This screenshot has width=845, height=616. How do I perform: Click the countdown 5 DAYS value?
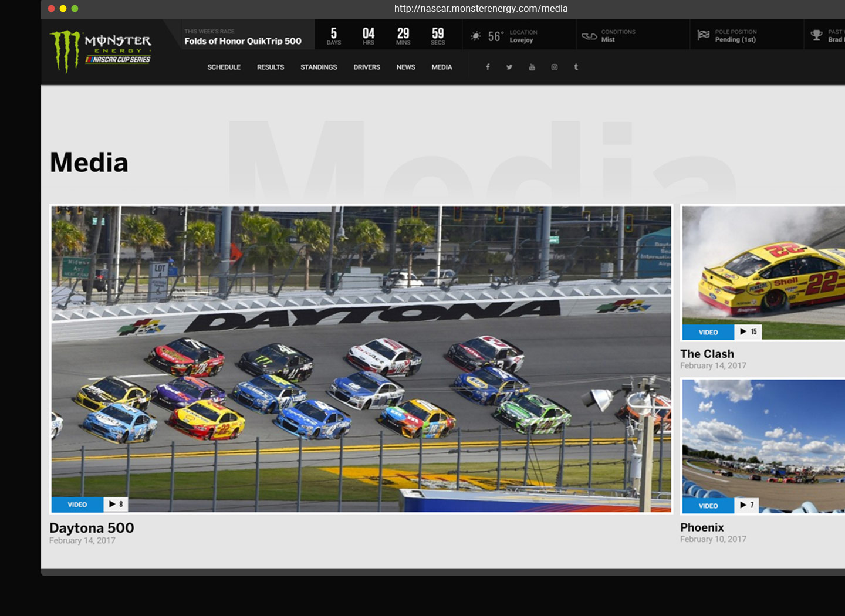pos(334,36)
